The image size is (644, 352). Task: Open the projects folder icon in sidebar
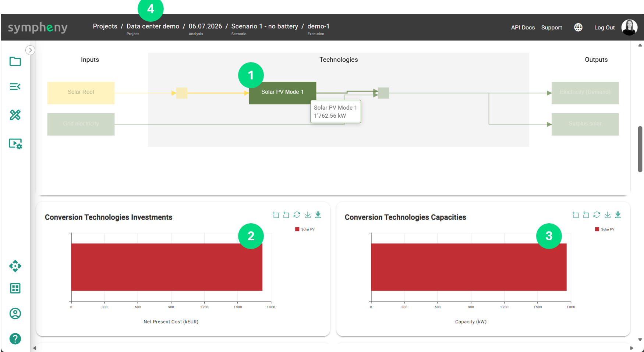15,61
